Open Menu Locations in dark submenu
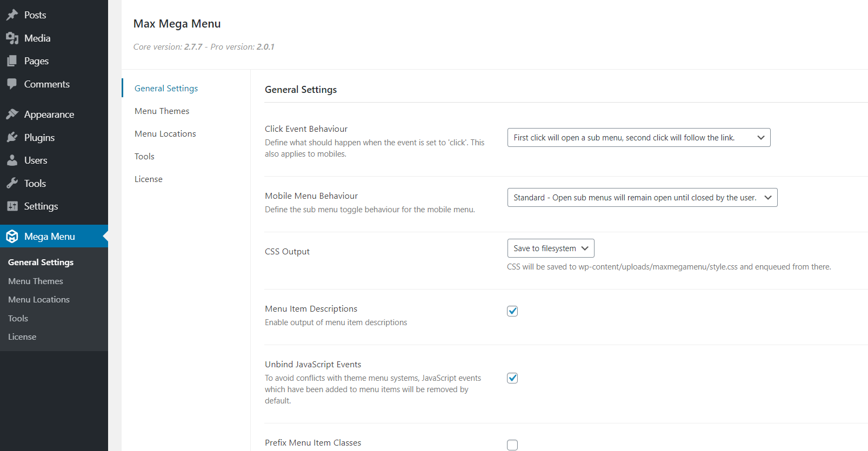The image size is (868, 451). 39,300
